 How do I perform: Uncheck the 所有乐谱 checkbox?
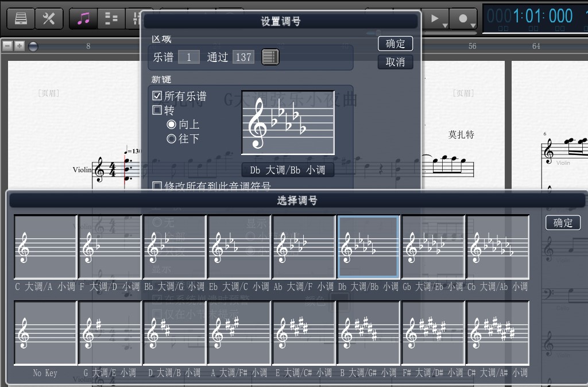156,96
